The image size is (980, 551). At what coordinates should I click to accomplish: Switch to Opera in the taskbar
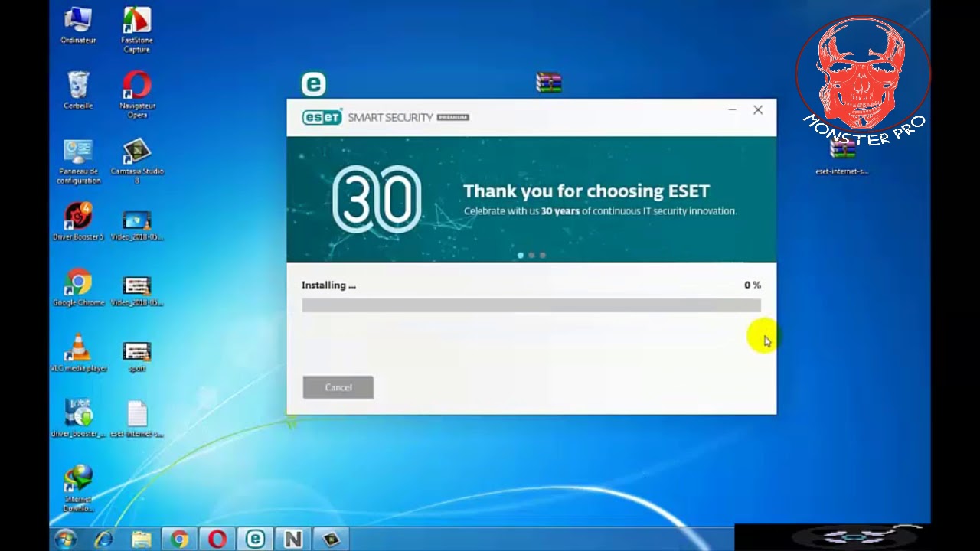click(217, 539)
